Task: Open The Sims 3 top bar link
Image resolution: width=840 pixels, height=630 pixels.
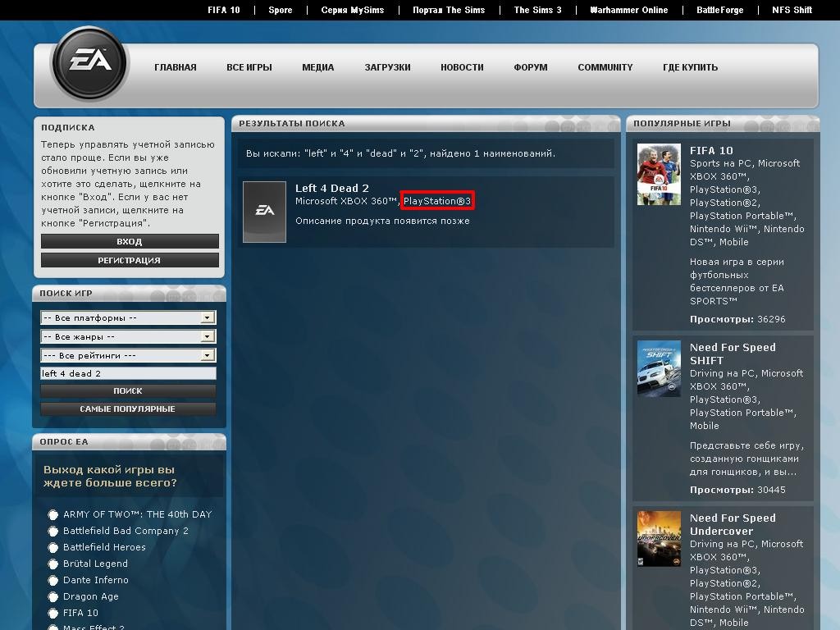Action: click(537, 10)
